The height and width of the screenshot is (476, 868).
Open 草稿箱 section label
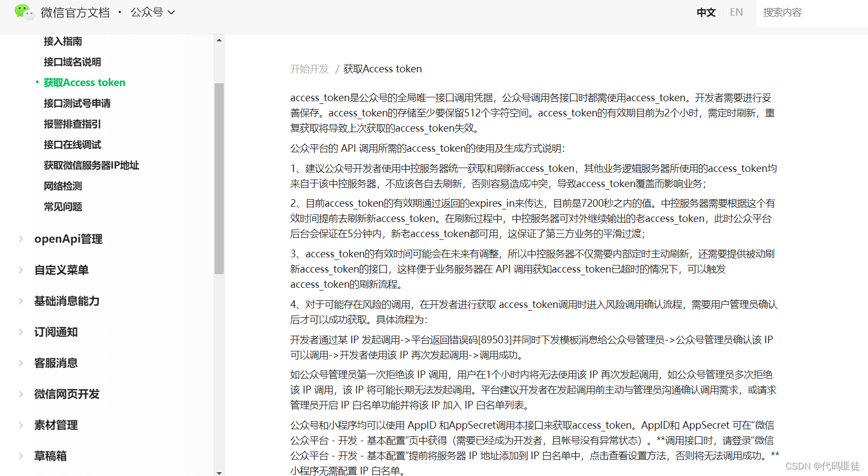tap(51, 456)
